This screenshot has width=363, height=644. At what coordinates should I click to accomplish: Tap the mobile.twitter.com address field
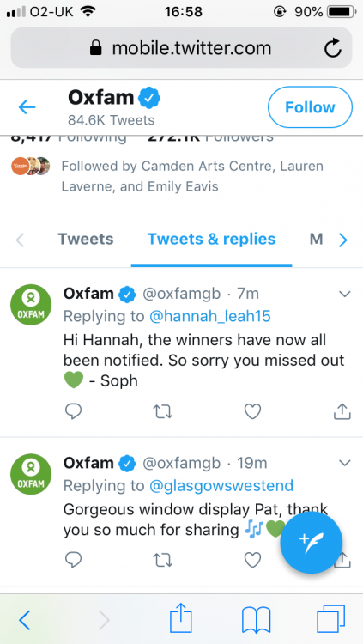click(x=182, y=48)
